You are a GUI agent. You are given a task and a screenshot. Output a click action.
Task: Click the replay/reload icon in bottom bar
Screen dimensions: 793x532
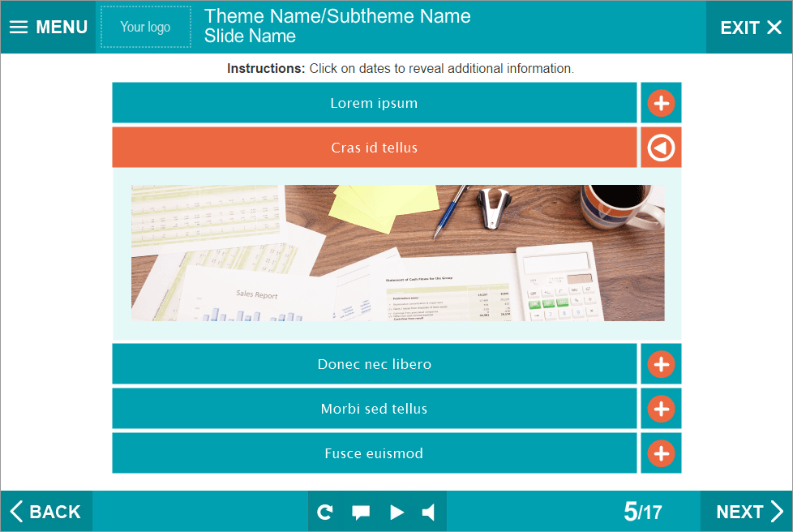(325, 512)
